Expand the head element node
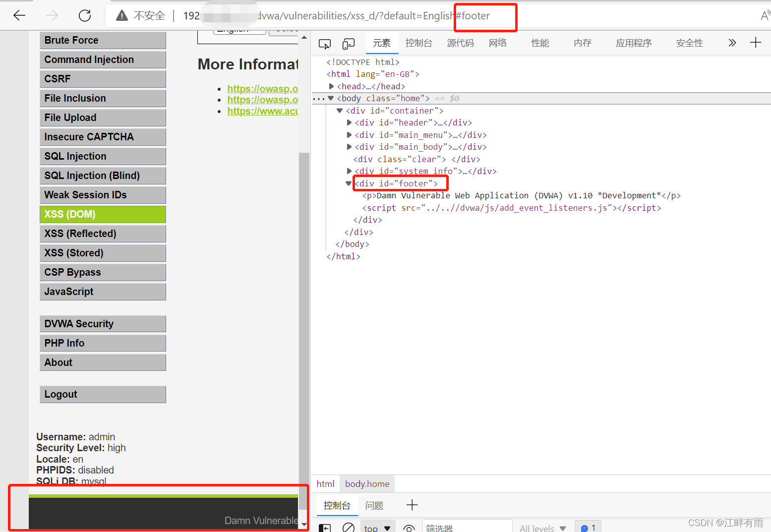 pos(331,86)
